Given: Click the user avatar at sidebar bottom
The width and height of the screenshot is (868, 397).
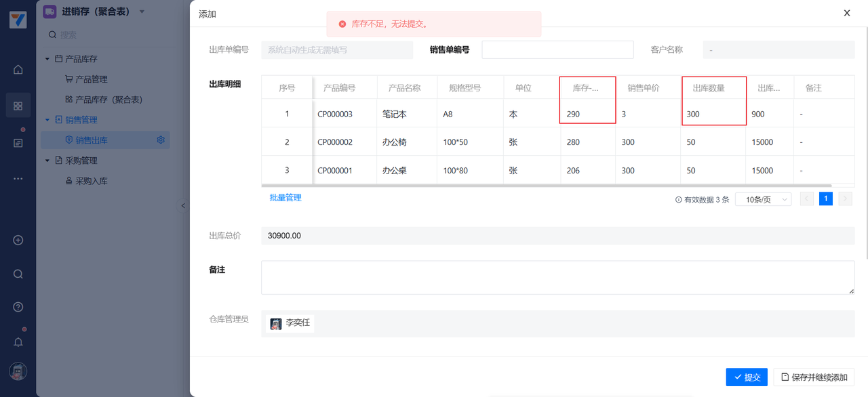Looking at the screenshot, I should point(18,371).
